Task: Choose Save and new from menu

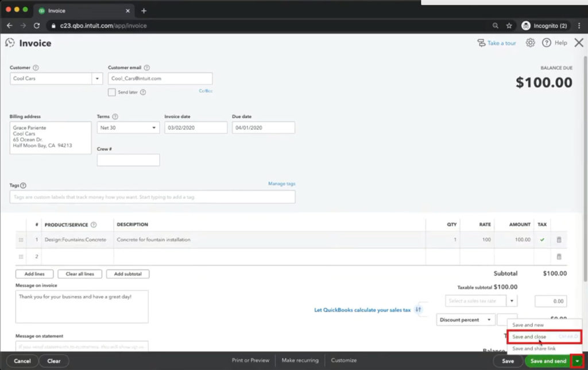Action: (528, 325)
